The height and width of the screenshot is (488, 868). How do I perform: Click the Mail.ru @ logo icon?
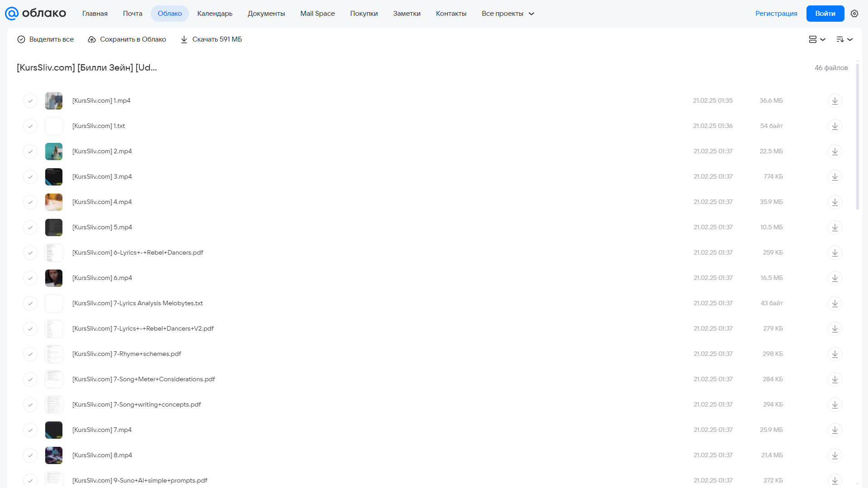click(x=11, y=14)
